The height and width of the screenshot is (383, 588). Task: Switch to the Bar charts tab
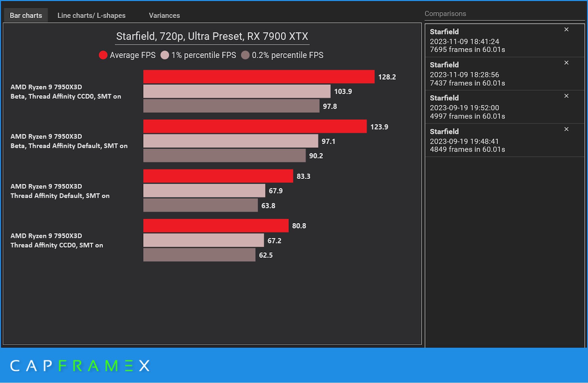click(x=26, y=15)
